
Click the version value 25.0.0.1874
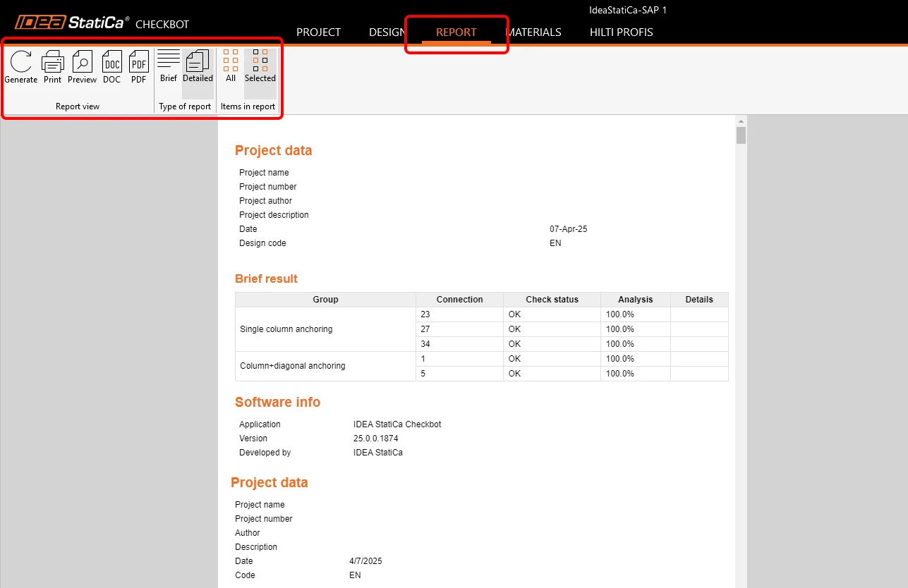(375, 439)
